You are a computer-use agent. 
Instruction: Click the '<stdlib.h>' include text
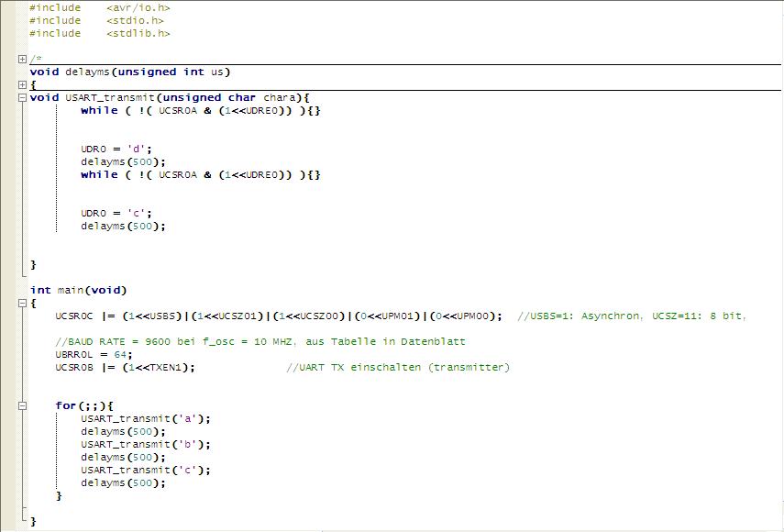click(138, 34)
